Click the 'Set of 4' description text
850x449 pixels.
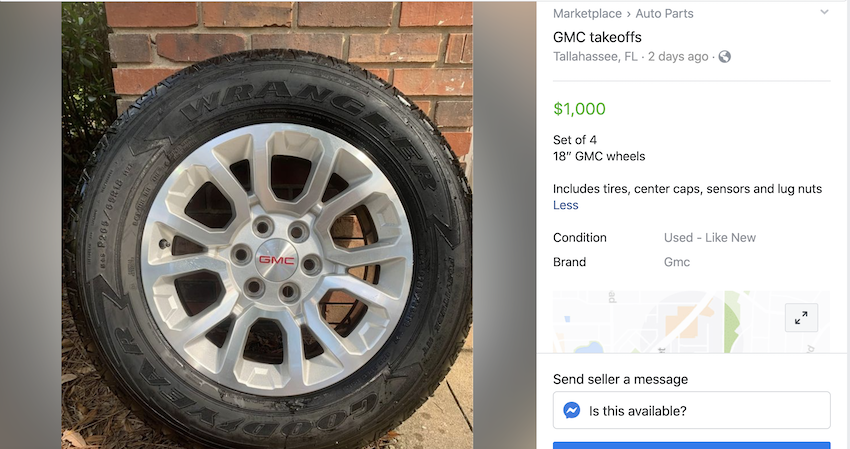click(x=574, y=140)
